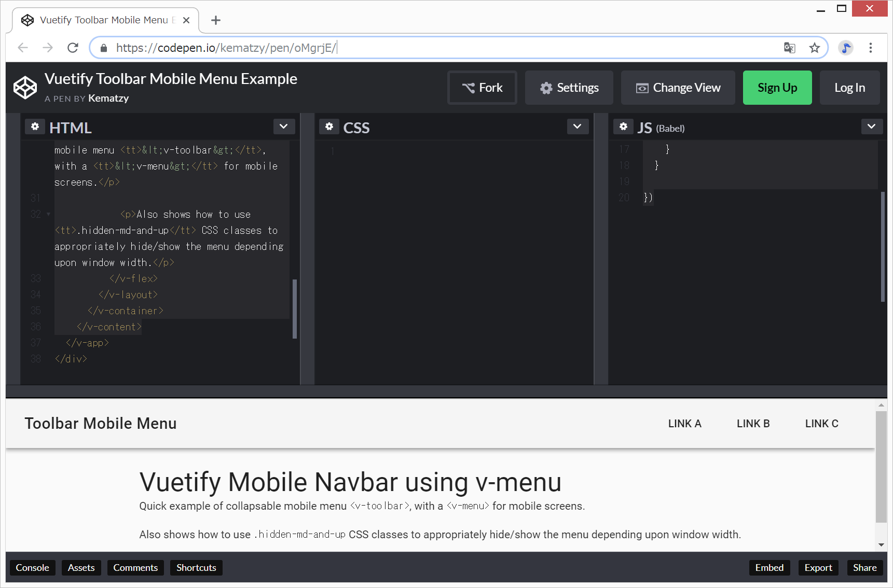Bookmark this page with the star icon
893x588 pixels.
tap(814, 48)
